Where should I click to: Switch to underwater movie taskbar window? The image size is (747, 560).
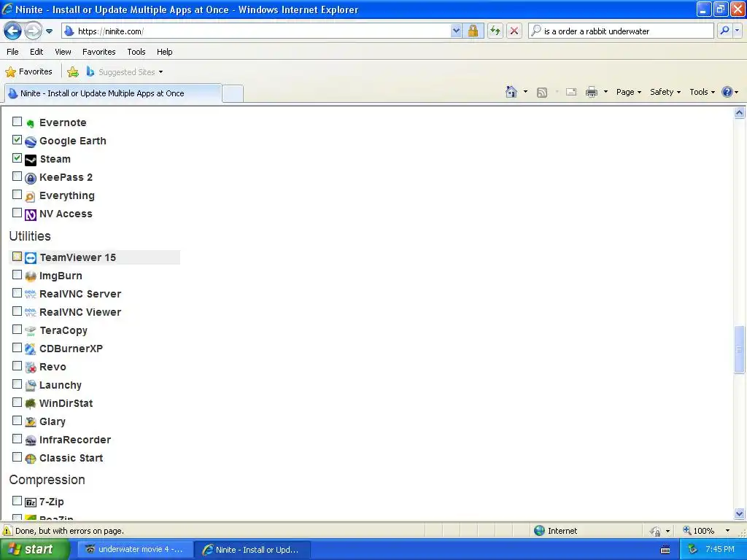[135, 550]
